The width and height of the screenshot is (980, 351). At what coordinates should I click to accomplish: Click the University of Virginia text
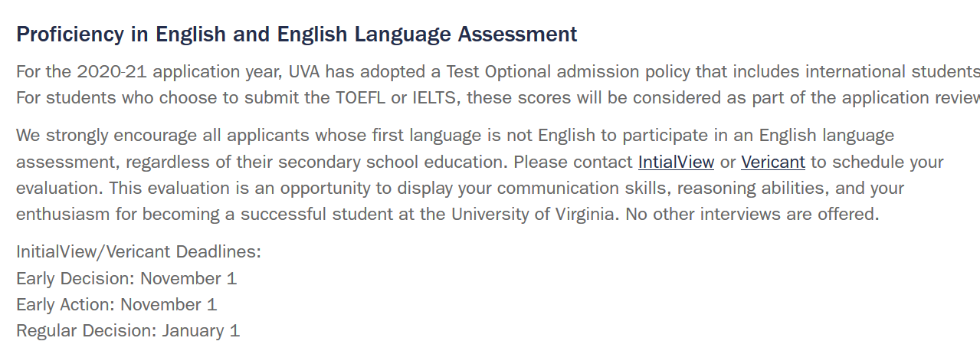(x=533, y=214)
